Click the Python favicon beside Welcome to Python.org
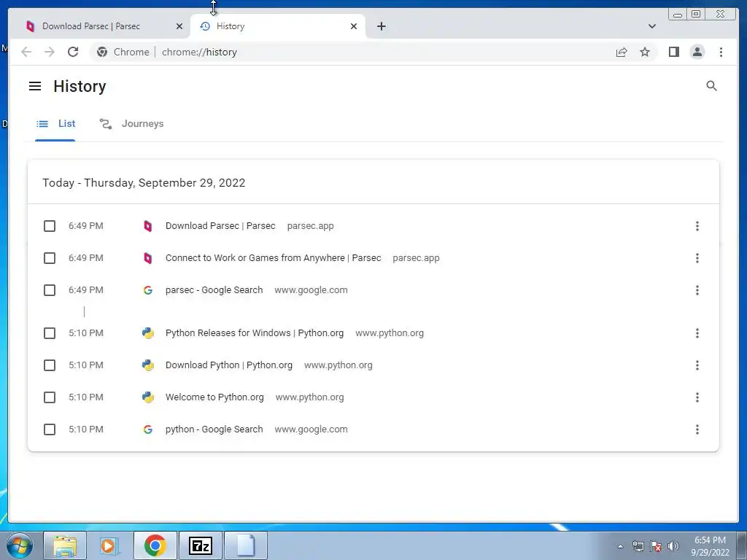The height and width of the screenshot is (560, 747). [147, 397]
